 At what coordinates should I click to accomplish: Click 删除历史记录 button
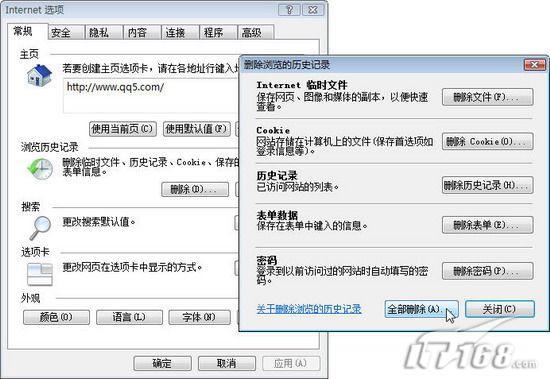tap(488, 185)
